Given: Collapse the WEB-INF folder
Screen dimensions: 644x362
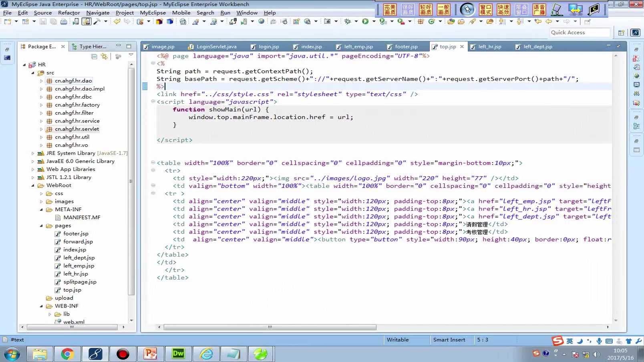Looking at the screenshot, I should [x=41, y=306].
